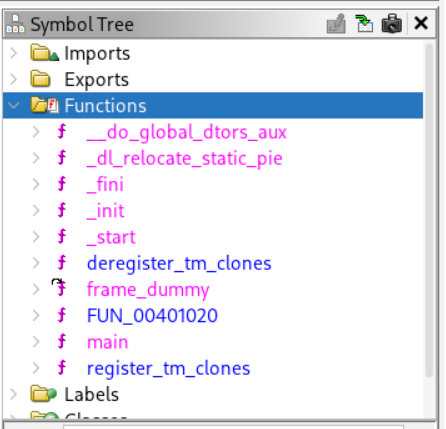This screenshot has height=429, width=446.
Task: Expand the Imports tree node
Action: click(14, 53)
